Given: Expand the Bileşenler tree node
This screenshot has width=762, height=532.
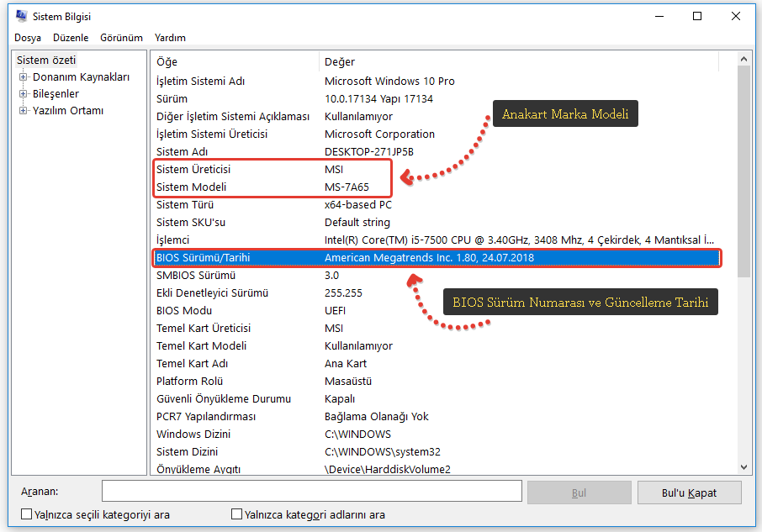Looking at the screenshot, I should [x=24, y=94].
